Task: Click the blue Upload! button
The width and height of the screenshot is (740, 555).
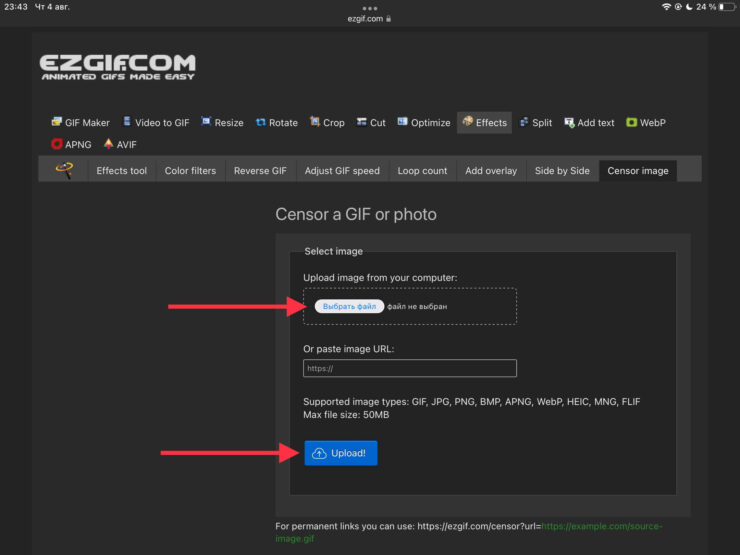Action: click(x=341, y=453)
